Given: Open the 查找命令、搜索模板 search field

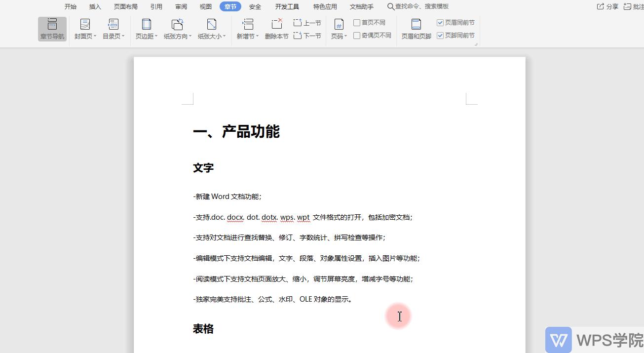Looking at the screenshot, I should pyautogui.click(x=418, y=6).
